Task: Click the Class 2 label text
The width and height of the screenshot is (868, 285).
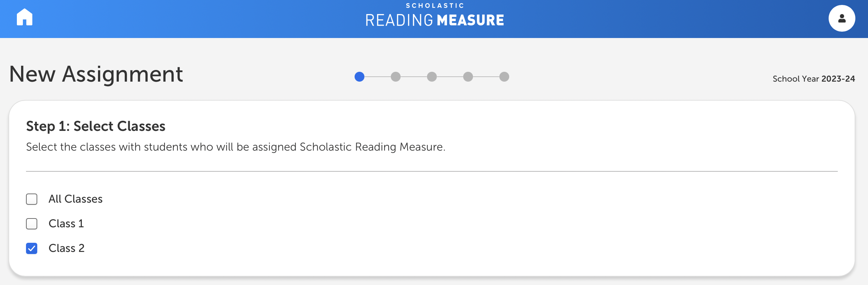Action: (66, 248)
